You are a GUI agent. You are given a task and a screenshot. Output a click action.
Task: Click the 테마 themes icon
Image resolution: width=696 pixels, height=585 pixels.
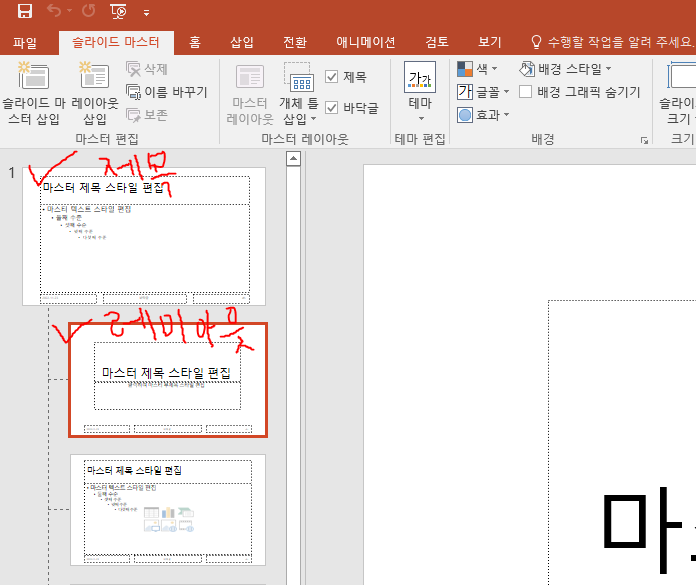[x=420, y=77]
